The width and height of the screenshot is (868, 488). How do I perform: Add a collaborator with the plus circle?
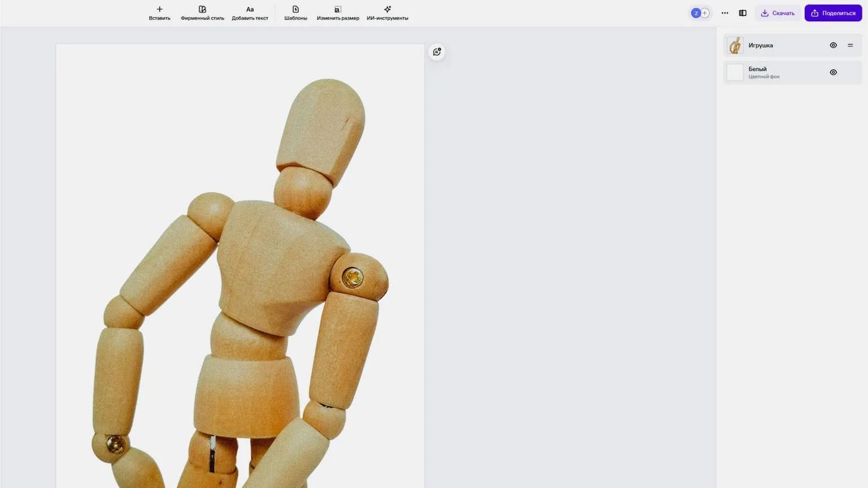tap(705, 13)
